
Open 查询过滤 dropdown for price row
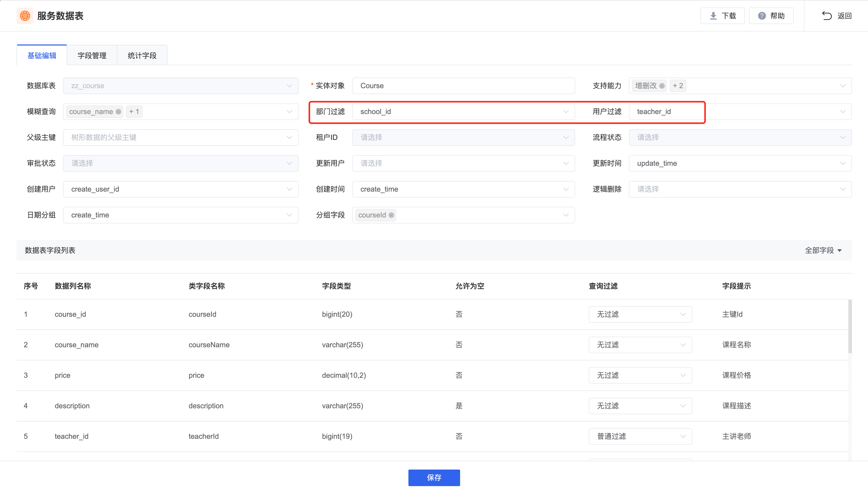[x=640, y=375]
